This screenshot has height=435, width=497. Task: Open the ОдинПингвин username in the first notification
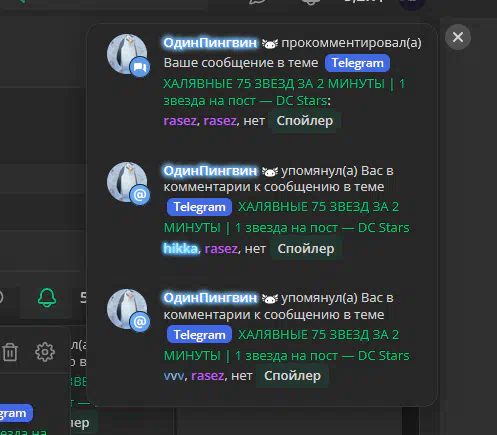(x=210, y=43)
